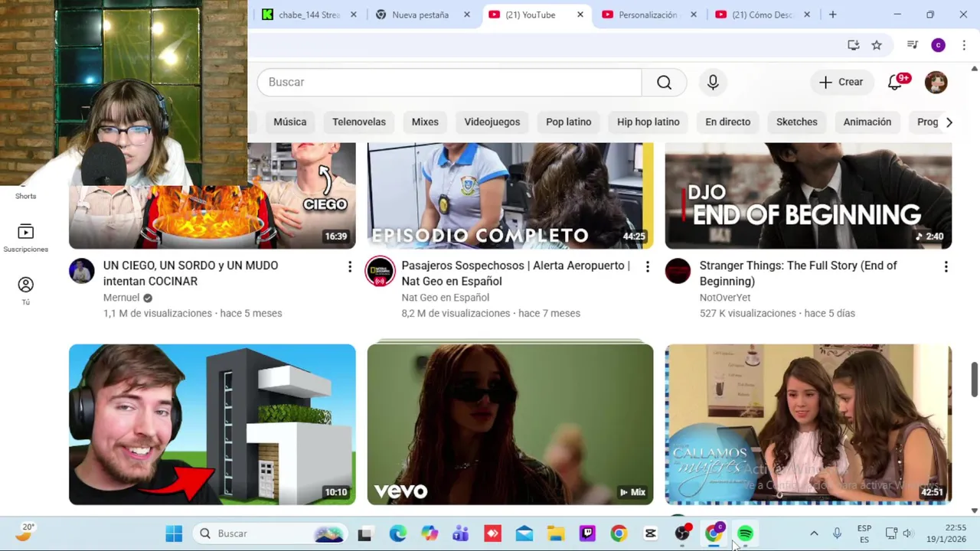Focus the Windows taskbar Buscar box
The height and width of the screenshot is (551, 980).
(x=269, y=533)
